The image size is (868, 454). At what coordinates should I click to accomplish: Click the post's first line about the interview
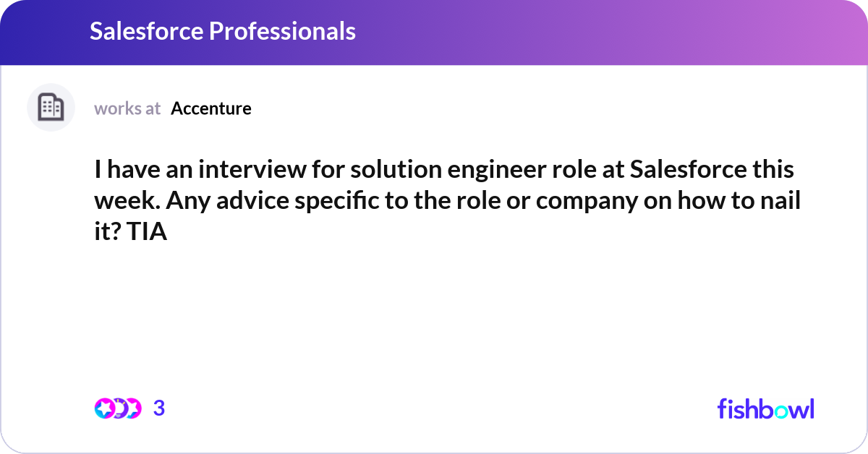pos(444,171)
